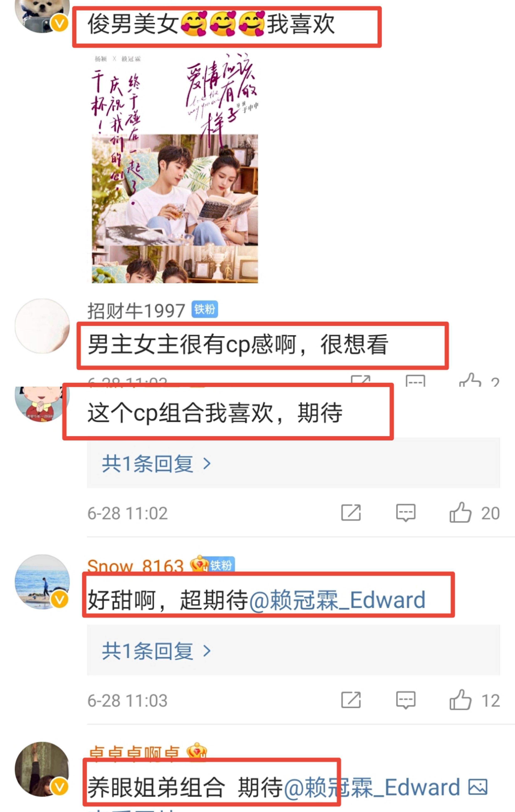This screenshot has width=515, height=812.
Task: Tap repost icon on 11:02 comment
Action: point(351,513)
